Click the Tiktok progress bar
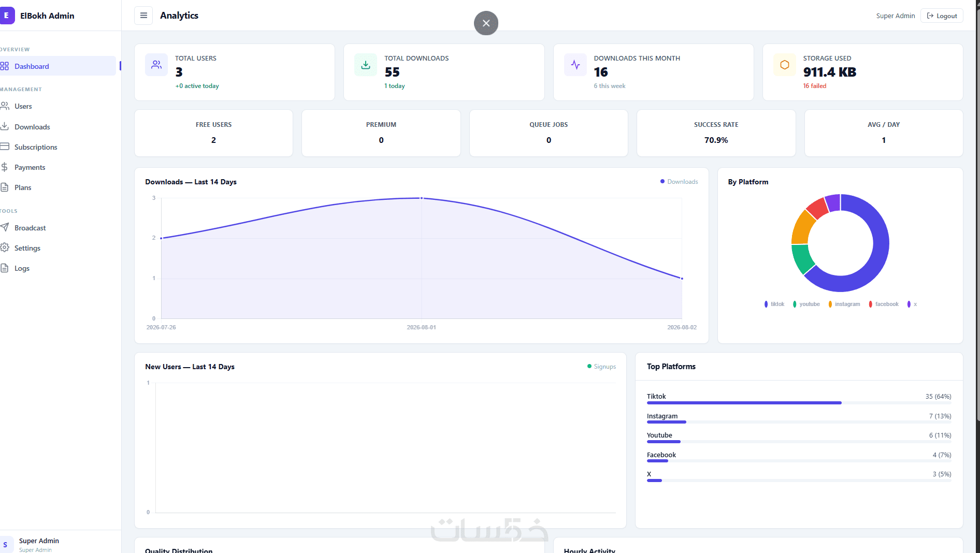Image resolution: width=980 pixels, height=553 pixels. [x=744, y=403]
